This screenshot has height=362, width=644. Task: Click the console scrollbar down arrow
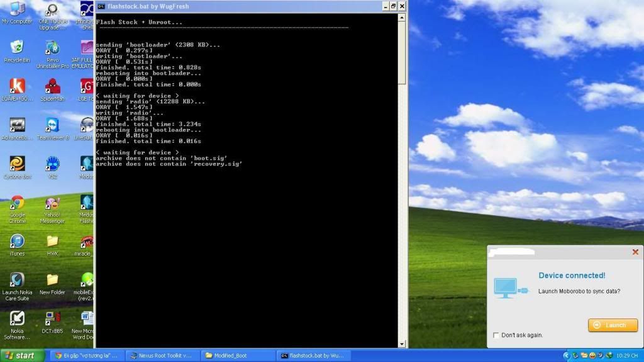(x=402, y=344)
